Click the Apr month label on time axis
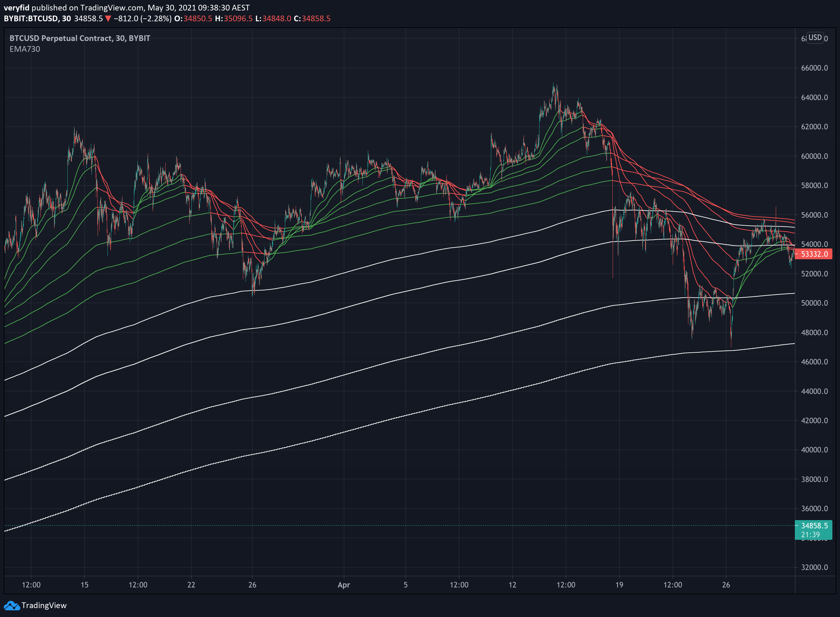 [x=344, y=585]
